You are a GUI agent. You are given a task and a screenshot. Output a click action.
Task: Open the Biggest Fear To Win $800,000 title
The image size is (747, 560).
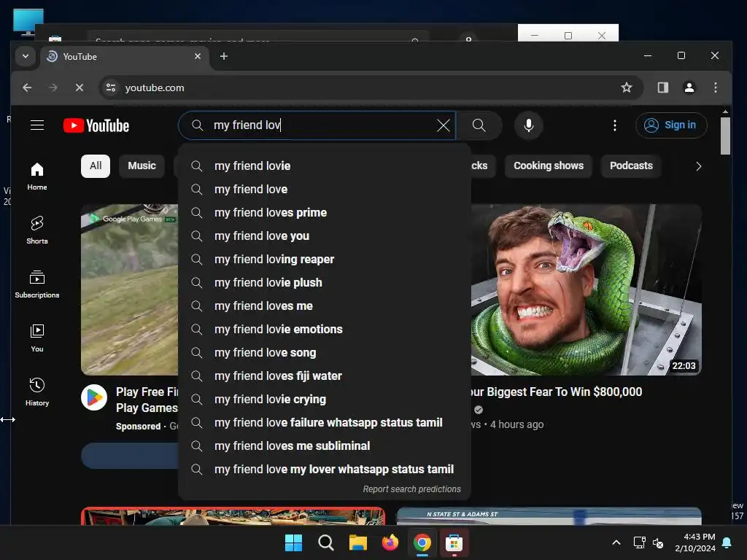tap(557, 392)
